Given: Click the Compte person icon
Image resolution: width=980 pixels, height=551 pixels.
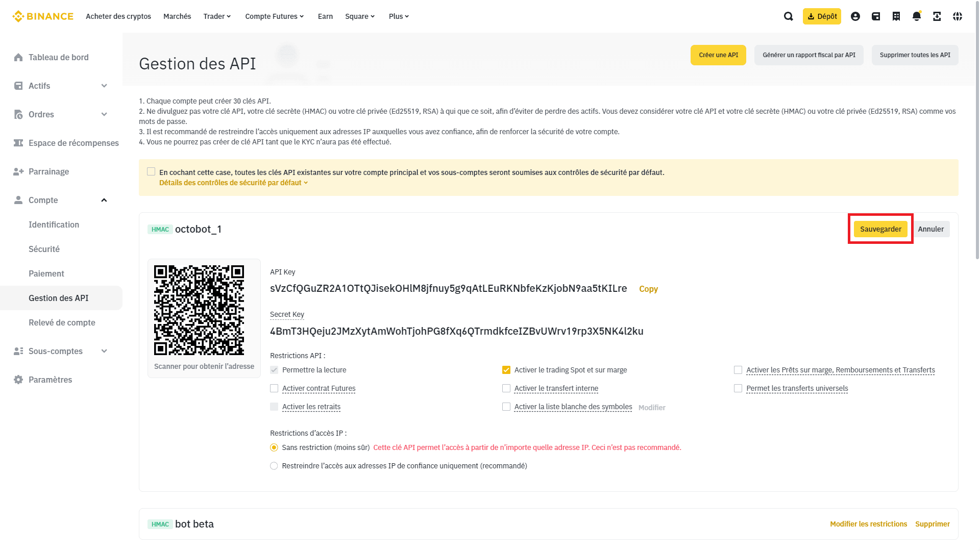Looking at the screenshot, I should point(18,200).
